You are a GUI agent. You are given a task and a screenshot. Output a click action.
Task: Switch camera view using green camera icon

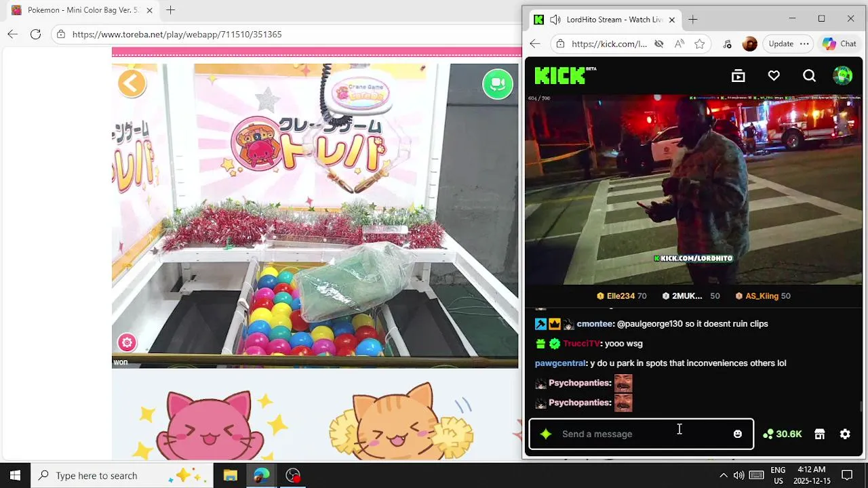coord(498,83)
